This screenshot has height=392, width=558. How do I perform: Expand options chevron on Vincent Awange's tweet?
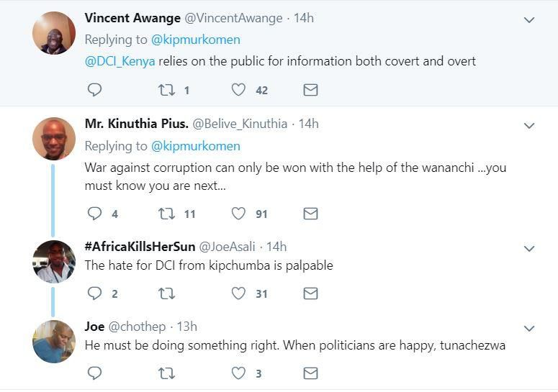[x=529, y=20]
